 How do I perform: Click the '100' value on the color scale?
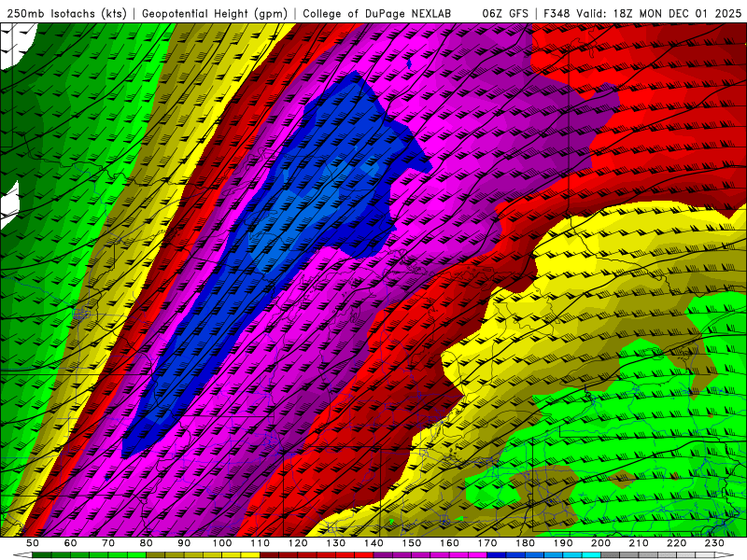222,543
